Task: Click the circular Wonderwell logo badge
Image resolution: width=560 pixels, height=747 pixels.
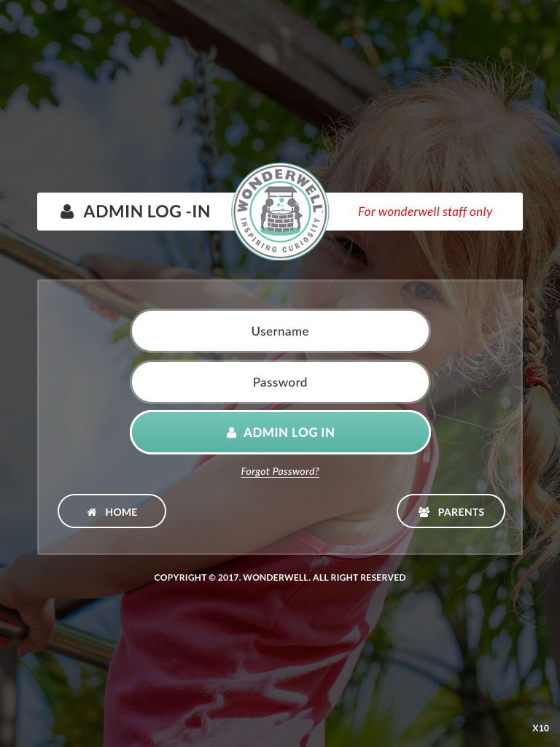Action: point(280,212)
